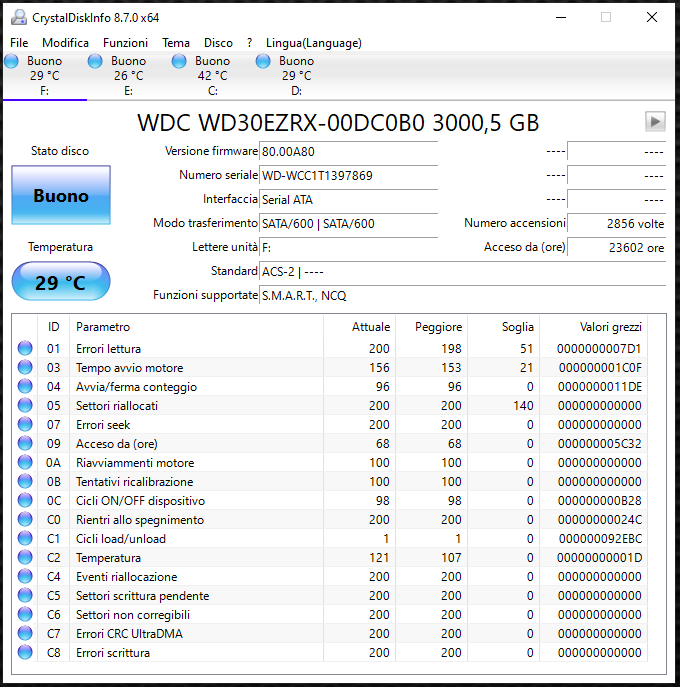680x687 pixels.
Task: Switch to the E: disk at 26 °C
Action: (129, 76)
